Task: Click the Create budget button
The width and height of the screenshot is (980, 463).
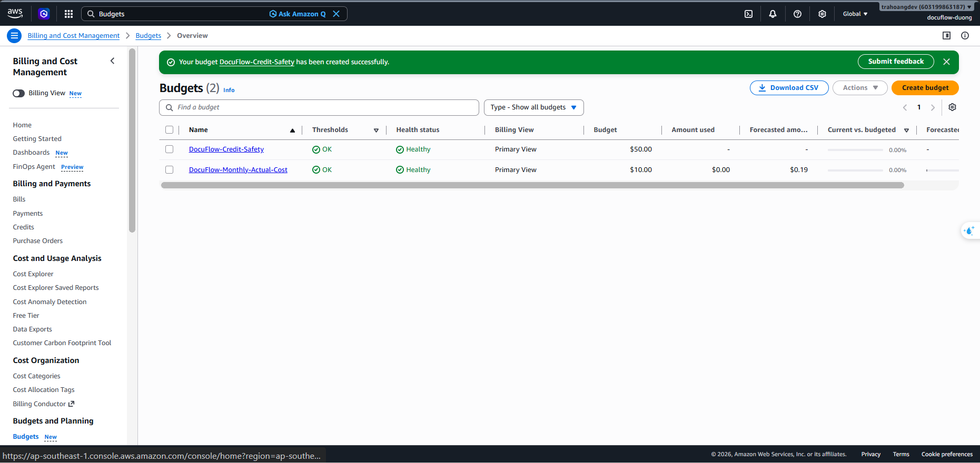Action: coord(925,88)
